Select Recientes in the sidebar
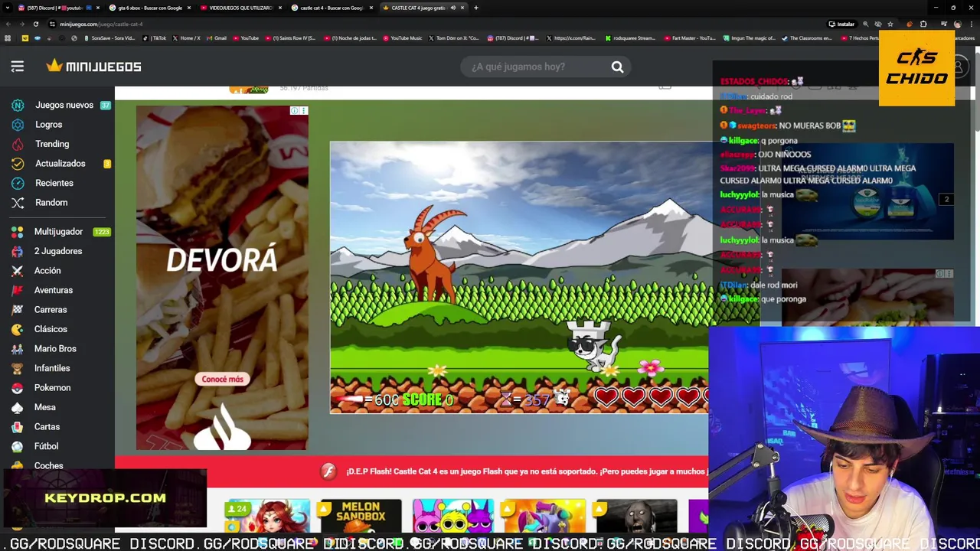Screen dimensions: 980x551 (54, 183)
